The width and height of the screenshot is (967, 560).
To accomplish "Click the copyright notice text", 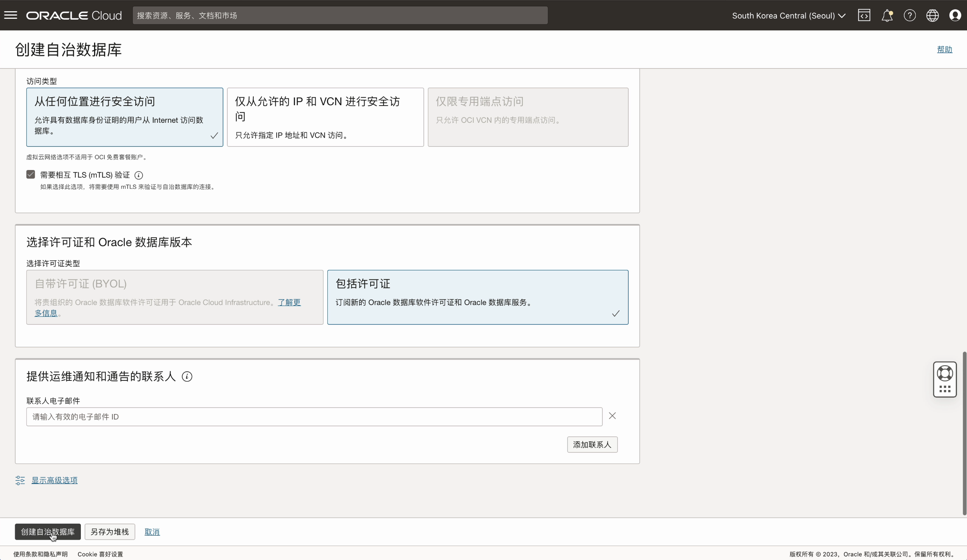I will [x=873, y=554].
